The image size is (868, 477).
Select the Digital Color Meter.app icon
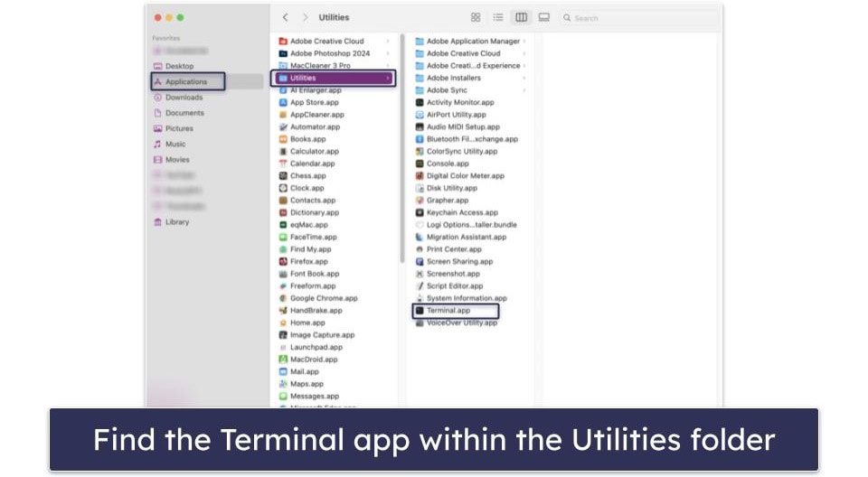(x=420, y=175)
